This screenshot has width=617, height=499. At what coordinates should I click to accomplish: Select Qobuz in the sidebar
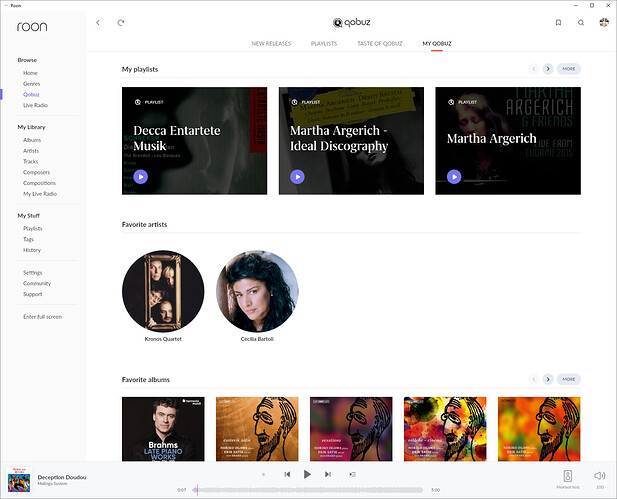(x=31, y=94)
